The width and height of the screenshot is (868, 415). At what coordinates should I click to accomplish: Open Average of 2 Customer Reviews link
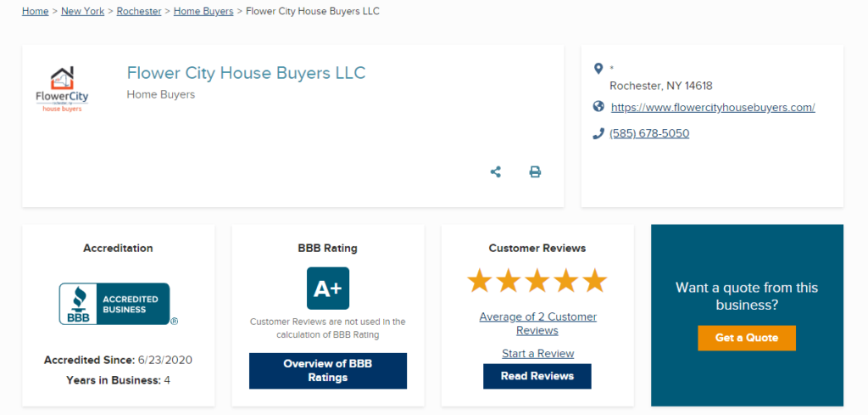click(x=537, y=323)
